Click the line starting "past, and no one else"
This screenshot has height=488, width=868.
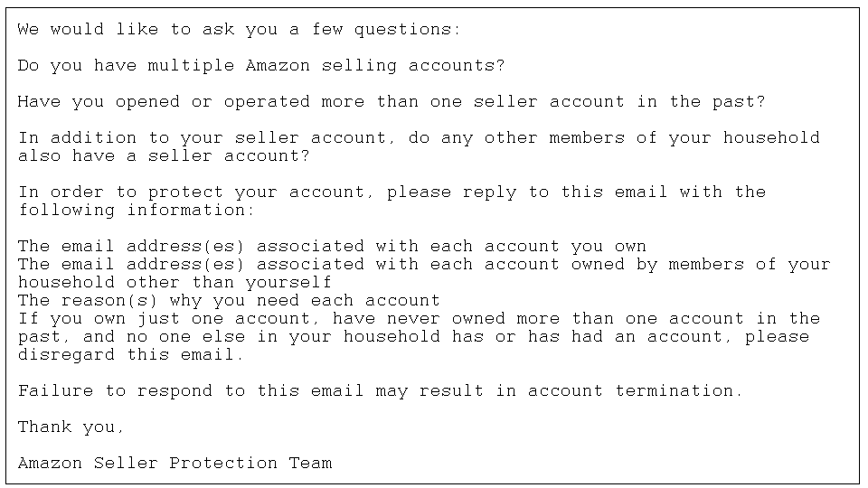pos(413,337)
